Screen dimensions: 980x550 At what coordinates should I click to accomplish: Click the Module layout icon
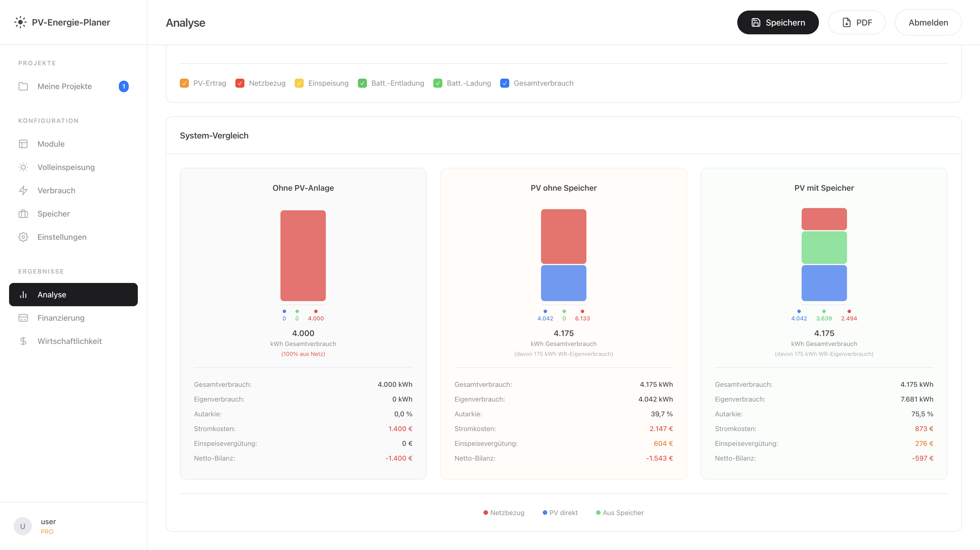pyautogui.click(x=23, y=144)
